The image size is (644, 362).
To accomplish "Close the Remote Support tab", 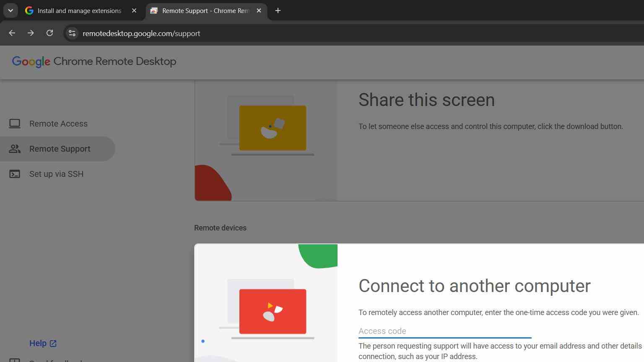I will tap(259, 11).
